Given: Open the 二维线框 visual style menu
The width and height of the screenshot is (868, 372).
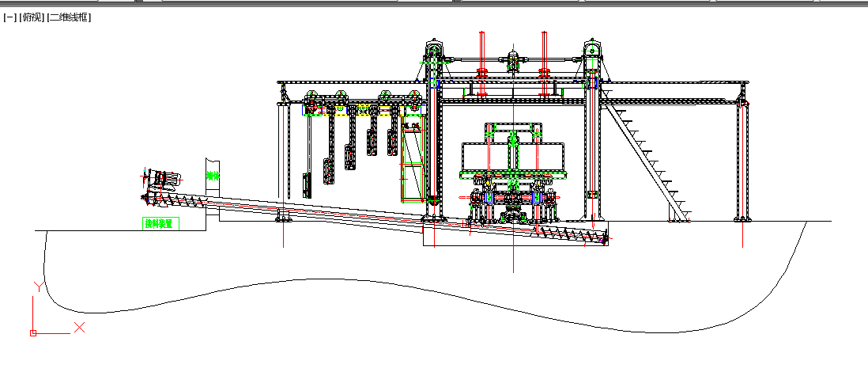Looking at the screenshot, I should coord(69,17).
